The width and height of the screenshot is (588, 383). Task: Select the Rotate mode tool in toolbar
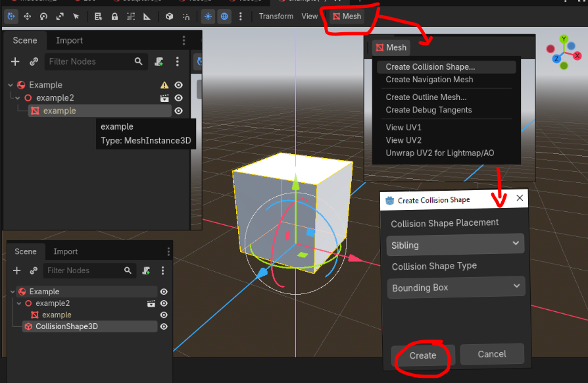click(44, 16)
